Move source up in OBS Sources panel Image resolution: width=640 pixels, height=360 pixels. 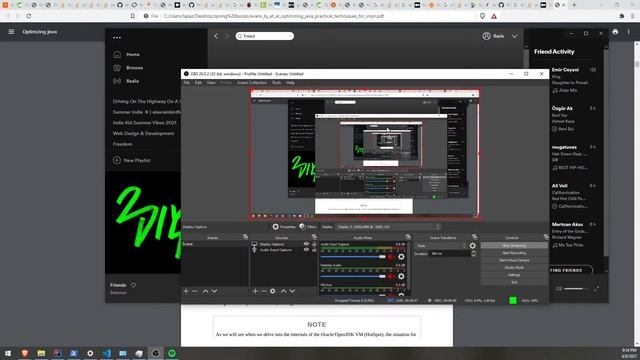[x=283, y=291]
